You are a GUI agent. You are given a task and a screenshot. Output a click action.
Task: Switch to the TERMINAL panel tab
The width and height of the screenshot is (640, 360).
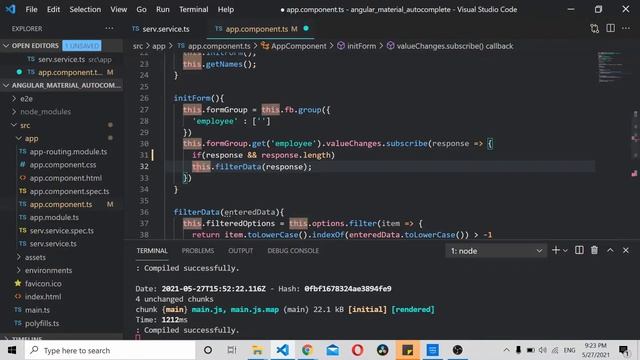(152, 251)
